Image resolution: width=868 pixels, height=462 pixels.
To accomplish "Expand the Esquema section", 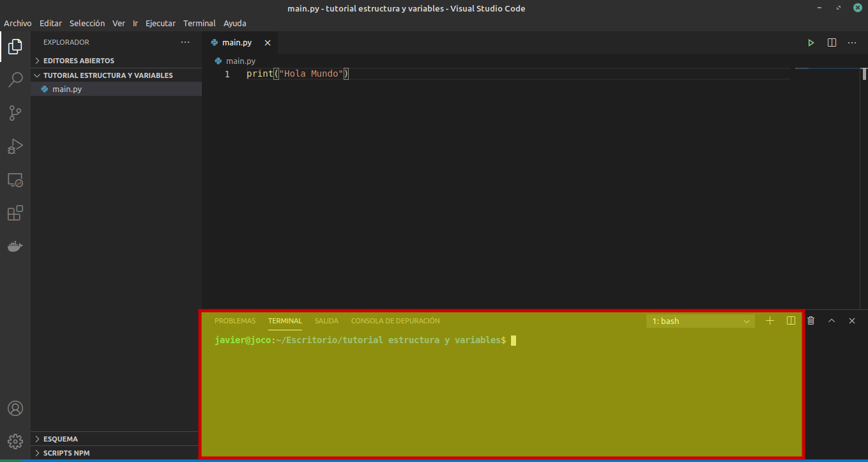I will 116,439.
